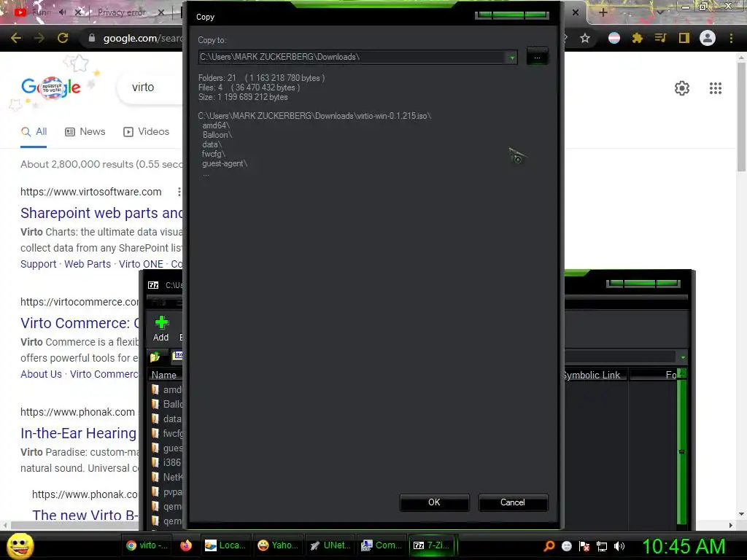
Task: Open the Sharepoint web parts result link
Action: (101, 213)
